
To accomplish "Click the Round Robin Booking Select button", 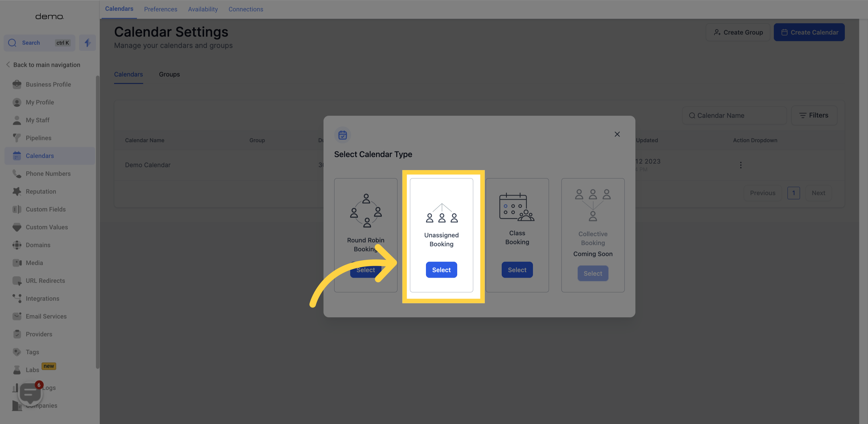I will tap(365, 270).
